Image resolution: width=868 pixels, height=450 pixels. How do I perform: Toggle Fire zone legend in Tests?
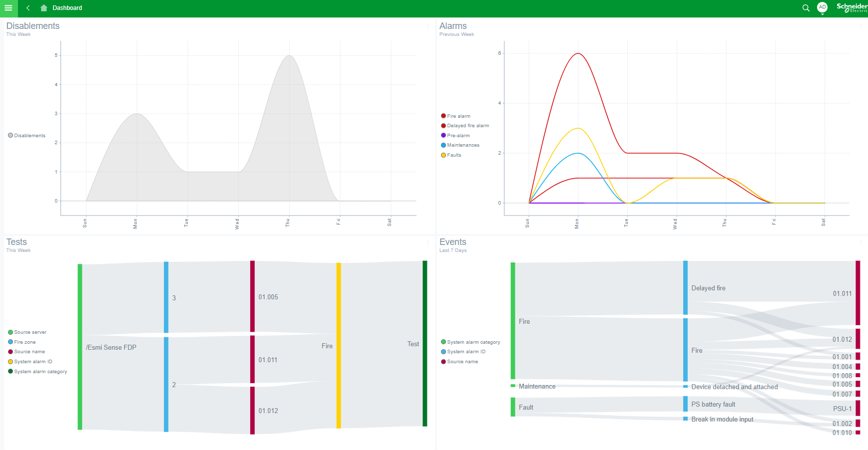[x=21, y=342]
